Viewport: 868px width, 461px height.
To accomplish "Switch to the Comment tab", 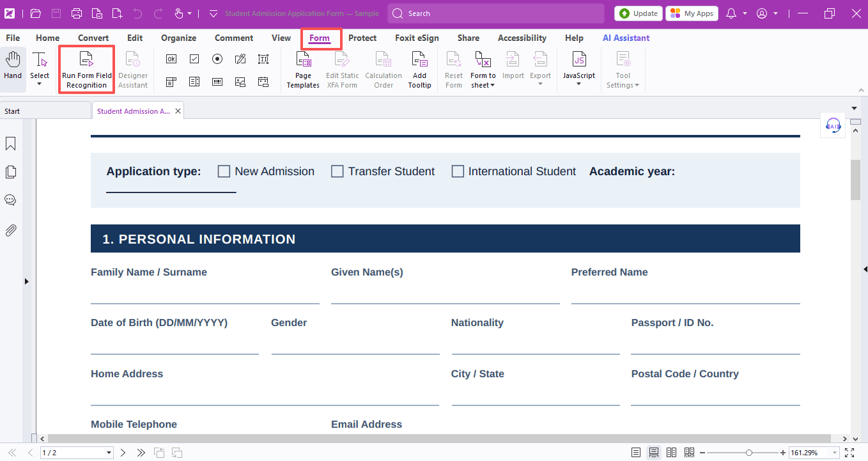I will [234, 38].
